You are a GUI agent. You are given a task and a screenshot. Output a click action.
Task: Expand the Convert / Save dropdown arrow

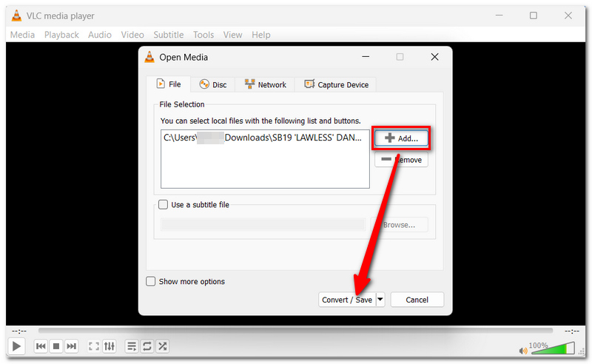380,300
